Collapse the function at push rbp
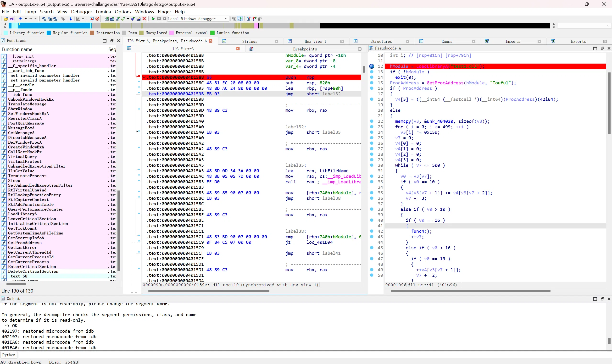The width and height of the screenshot is (612, 364). point(144,77)
